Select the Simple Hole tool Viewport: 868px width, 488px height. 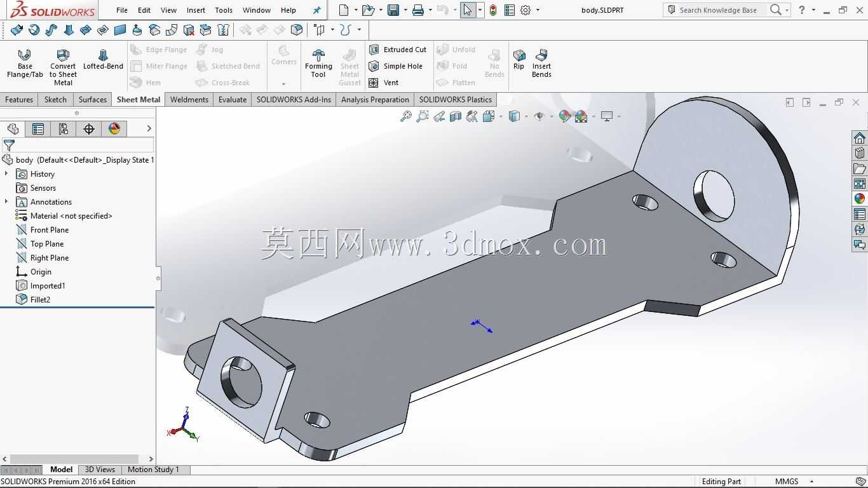(395, 66)
